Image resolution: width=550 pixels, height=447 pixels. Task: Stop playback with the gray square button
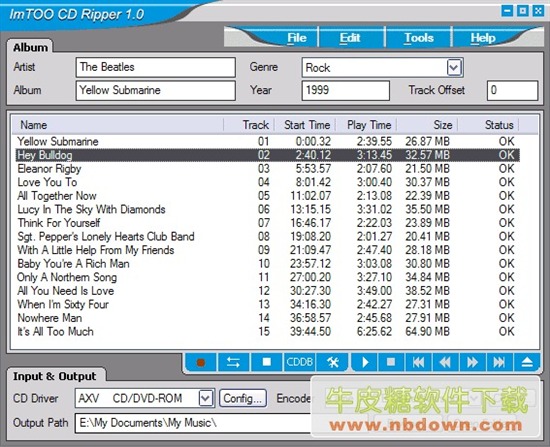pos(391,362)
